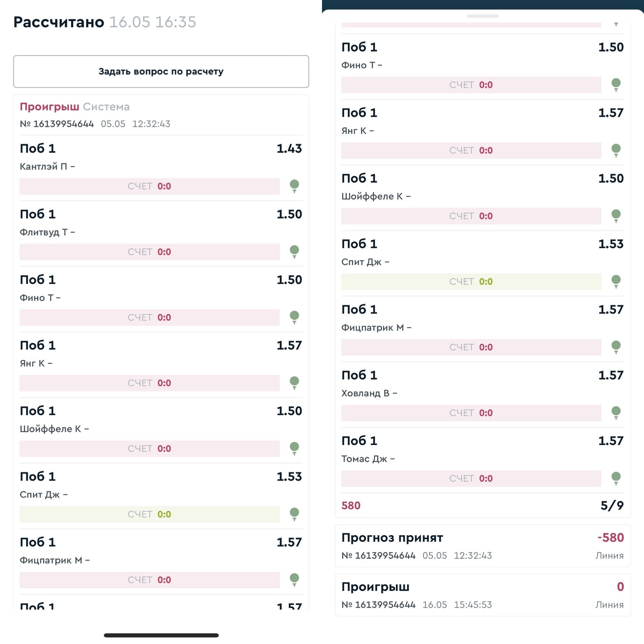This screenshot has width=644, height=644.
Task: Tap the golf icon for Томас Дж bet
Action: 616,478
